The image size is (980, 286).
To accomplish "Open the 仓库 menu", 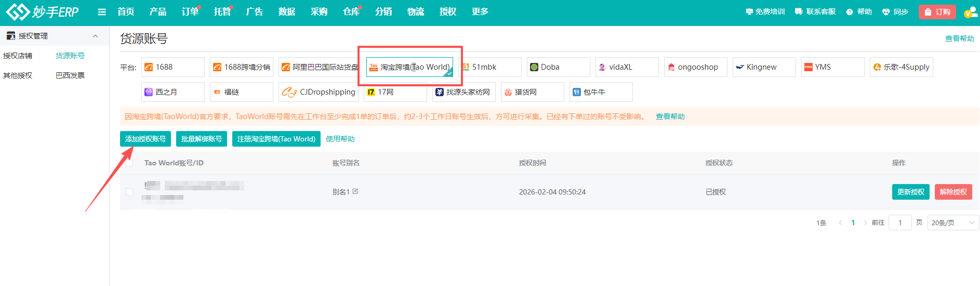I will pos(351,11).
